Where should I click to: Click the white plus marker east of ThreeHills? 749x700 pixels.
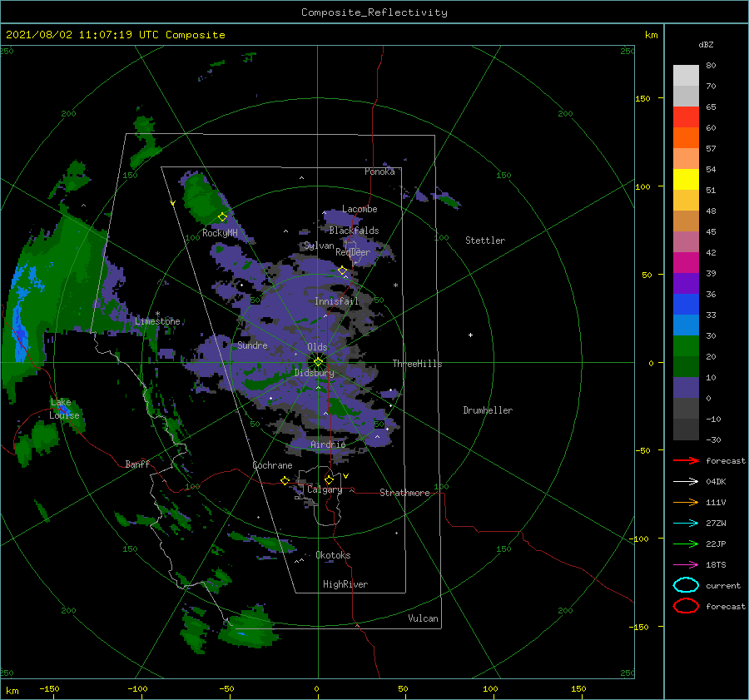[470, 335]
